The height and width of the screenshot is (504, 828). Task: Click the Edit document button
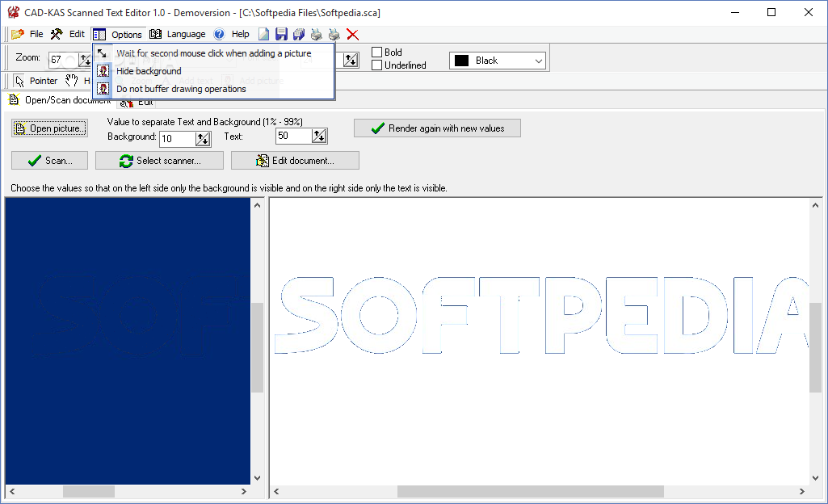[x=295, y=161]
